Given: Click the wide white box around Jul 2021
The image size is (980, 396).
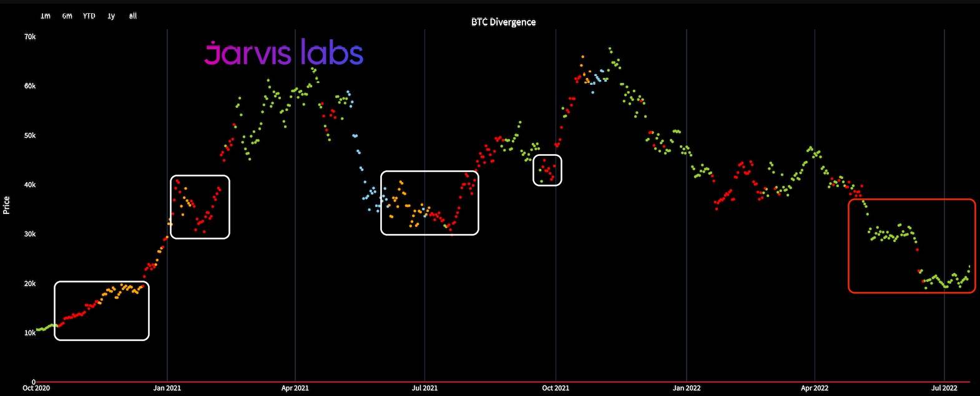Looking at the screenshot, I should [x=429, y=203].
